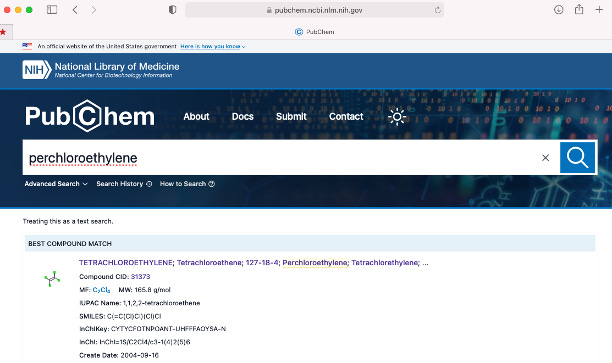The width and height of the screenshot is (612, 363).
Task: Click the U.S. flag icon
Action: 27,46
